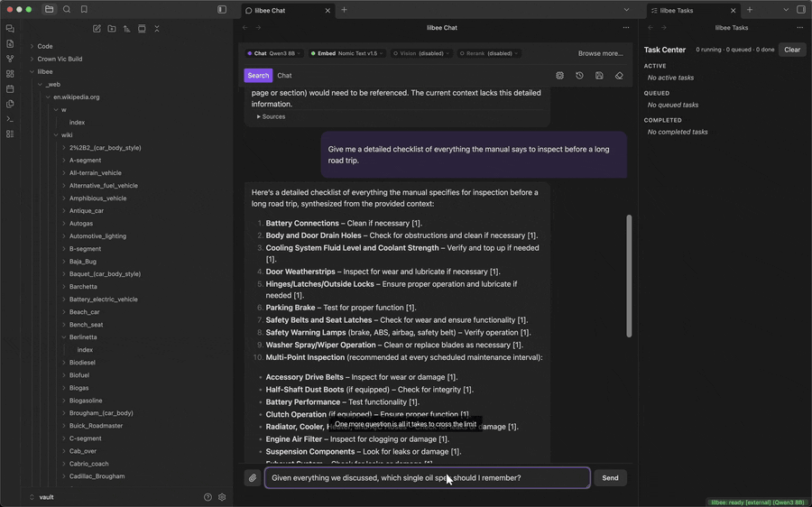This screenshot has height=507, width=812.
Task: Open index file under w folder
Action: pyautogui.click(x=77, y=122)
